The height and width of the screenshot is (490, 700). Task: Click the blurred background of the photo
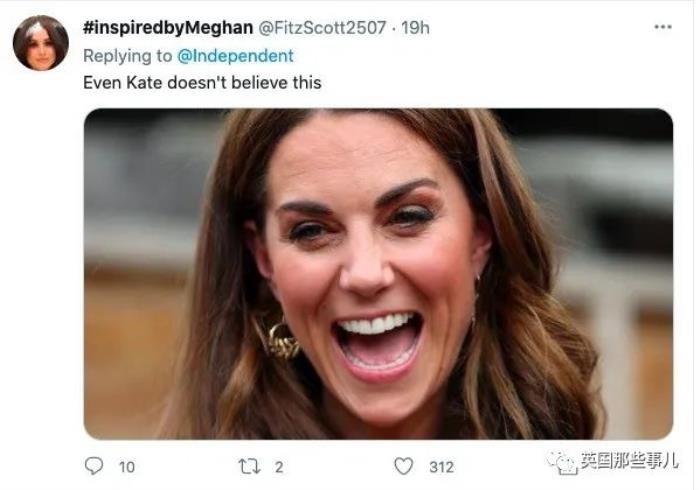pos(140,200)
